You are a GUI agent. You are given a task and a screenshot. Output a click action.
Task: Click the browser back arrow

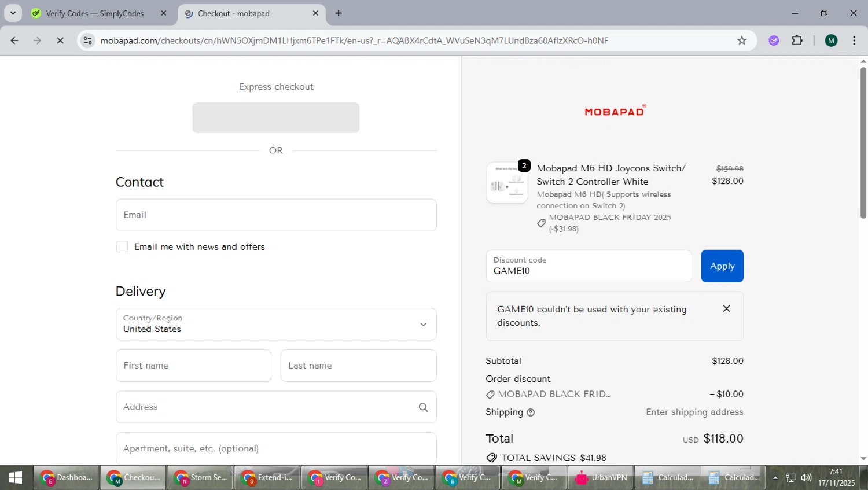[x=14, y=40]
